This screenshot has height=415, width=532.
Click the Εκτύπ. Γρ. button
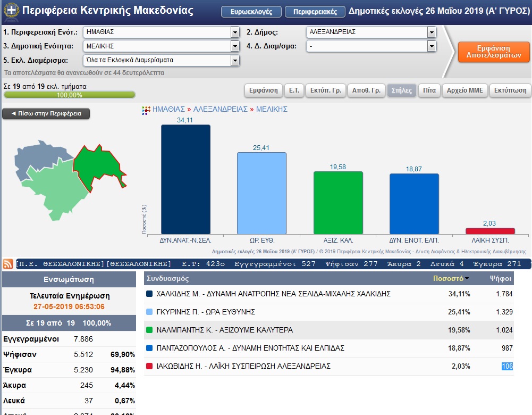click(326, 90)
